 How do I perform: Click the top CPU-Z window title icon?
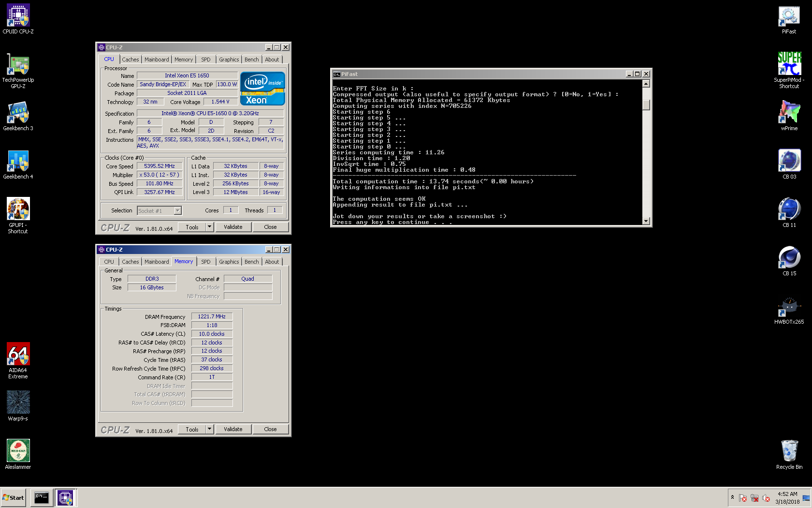(x=101, y=47)
